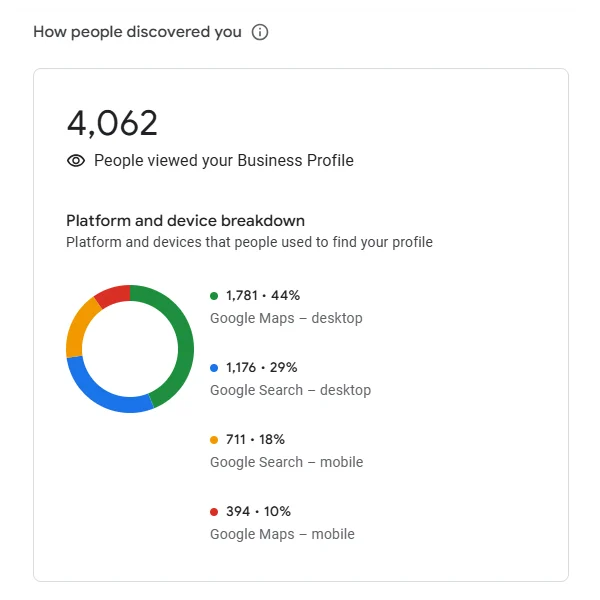Select the red segment of donut chart

[112, 295]
